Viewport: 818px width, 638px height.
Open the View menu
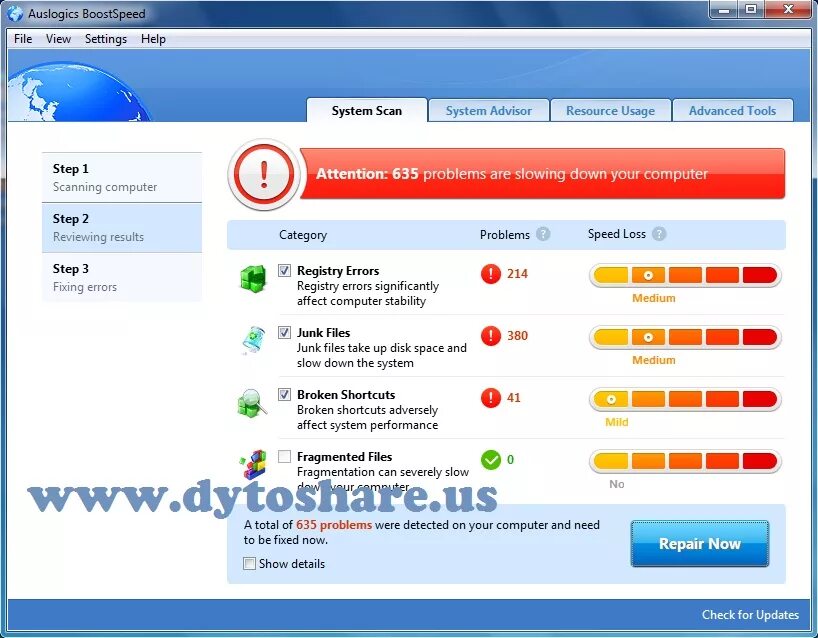click(x=58, y=39)
